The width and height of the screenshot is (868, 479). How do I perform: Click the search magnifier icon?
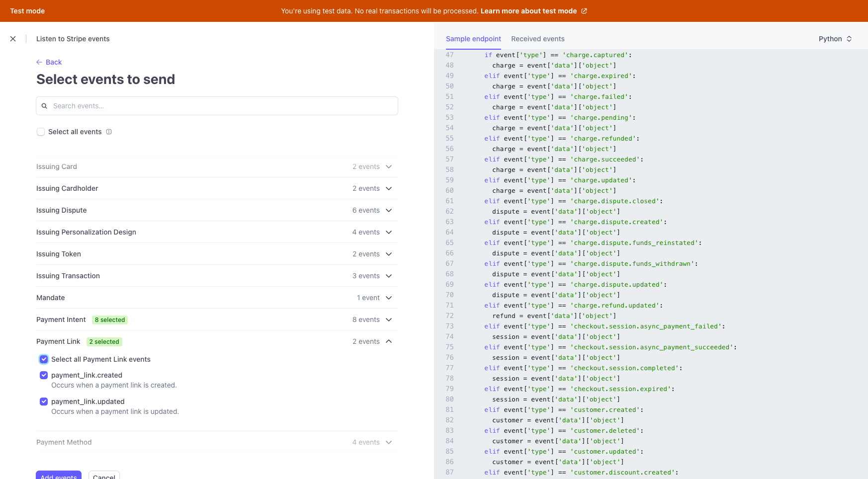coord(44,106)
